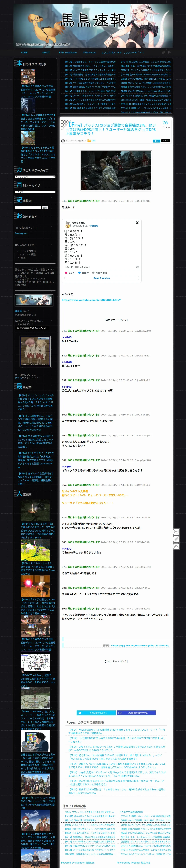Open the YouTube live source link

pyautogui.click(x=91, y=300)
